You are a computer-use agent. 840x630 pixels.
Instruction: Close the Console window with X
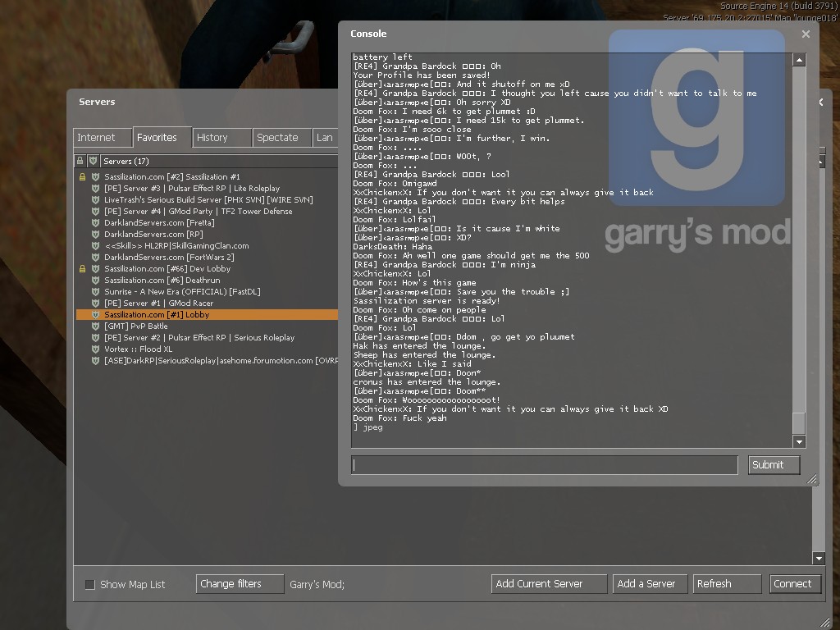coord(806,34)
